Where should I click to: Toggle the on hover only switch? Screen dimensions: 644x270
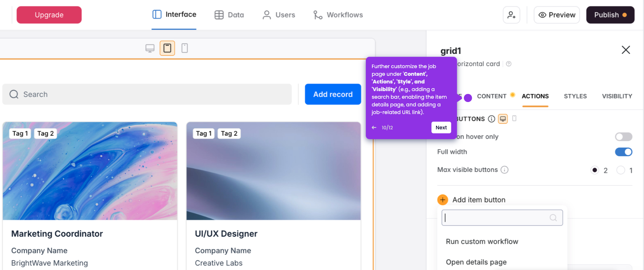click(x=624, y=137)
